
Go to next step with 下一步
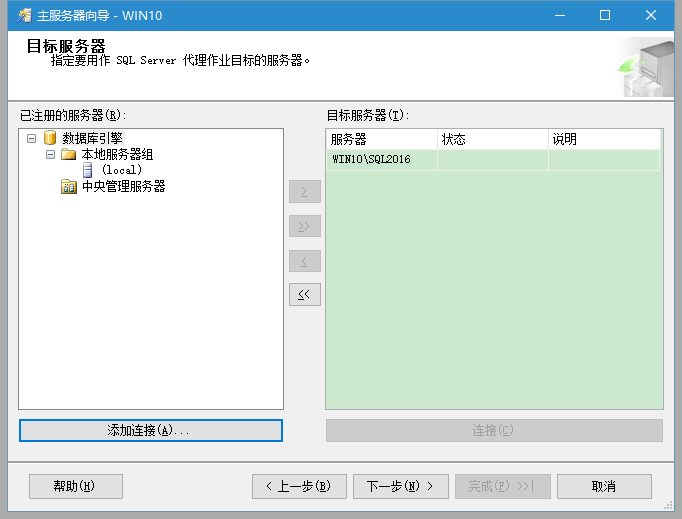[400, 486]
